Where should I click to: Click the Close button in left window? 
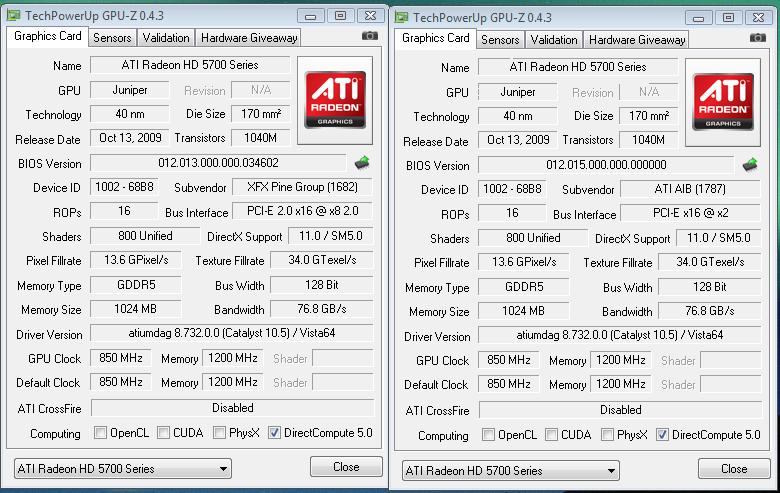click(346, 467)
